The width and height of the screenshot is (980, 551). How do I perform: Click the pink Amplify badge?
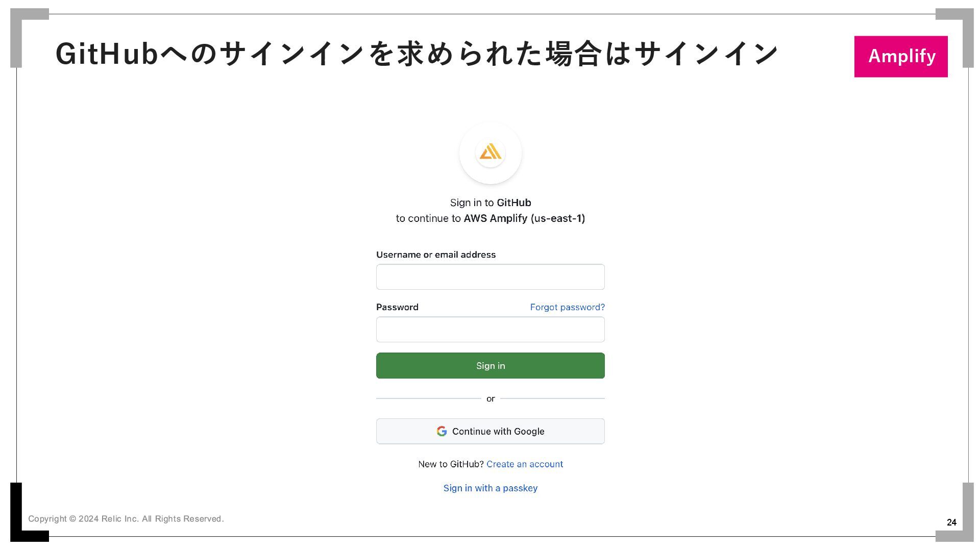(x=901, y=57)
